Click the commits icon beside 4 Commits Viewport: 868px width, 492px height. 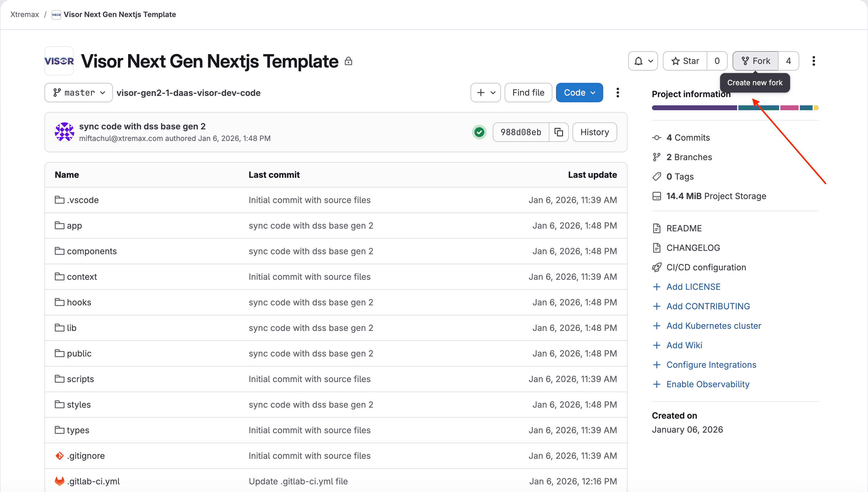coord(657,138)
